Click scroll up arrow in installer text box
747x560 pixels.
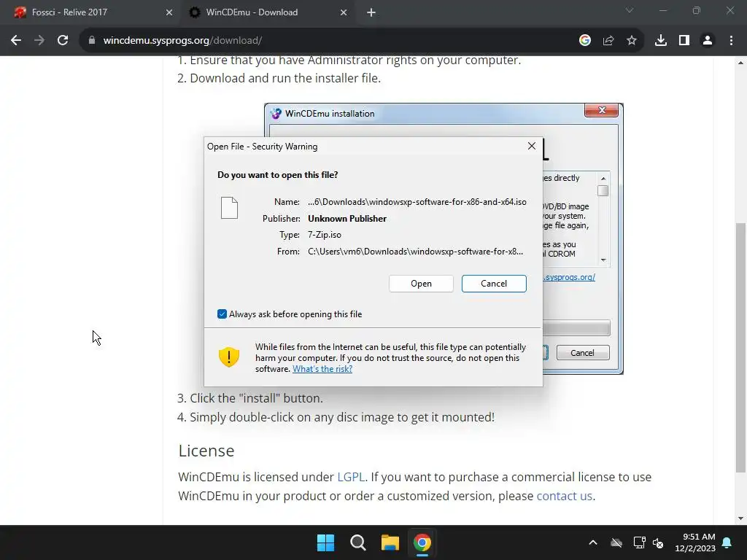pyautogui.click(x=603, y=178)
